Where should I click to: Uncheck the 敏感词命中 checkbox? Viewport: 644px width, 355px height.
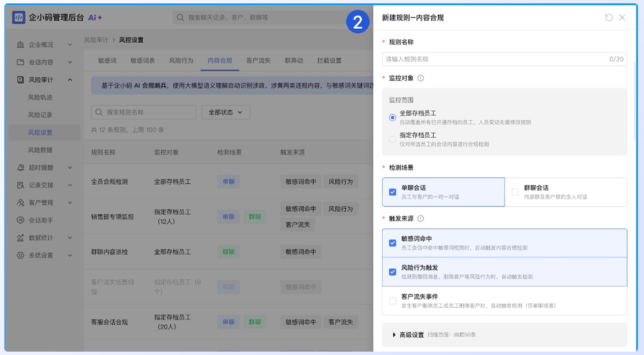point(392,243)
